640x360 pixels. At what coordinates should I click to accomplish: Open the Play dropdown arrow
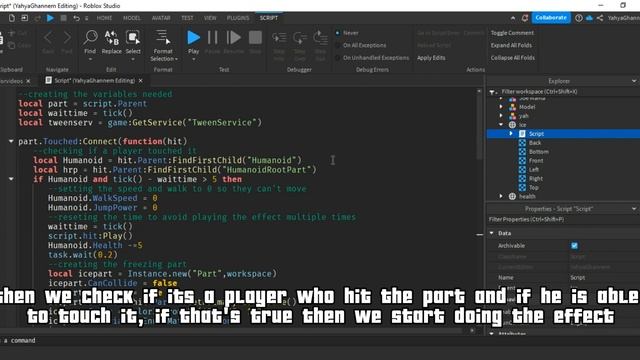click(x=193, y=59)
